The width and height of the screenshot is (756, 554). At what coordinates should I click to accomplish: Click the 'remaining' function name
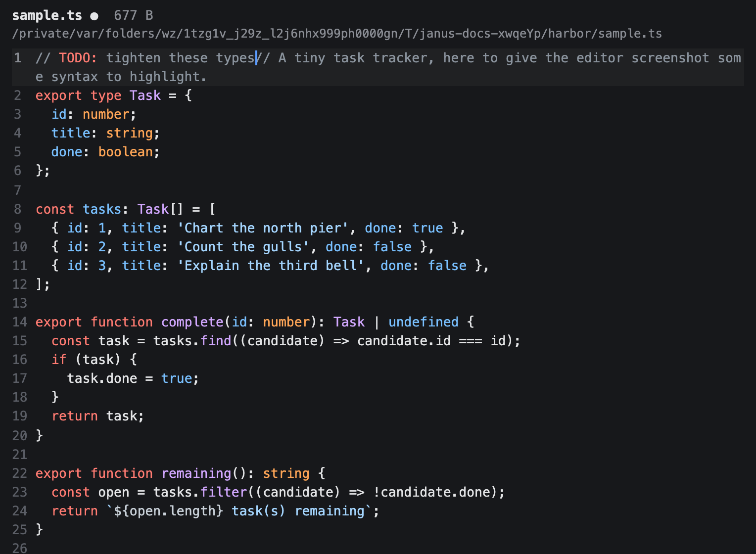[196, 473]
